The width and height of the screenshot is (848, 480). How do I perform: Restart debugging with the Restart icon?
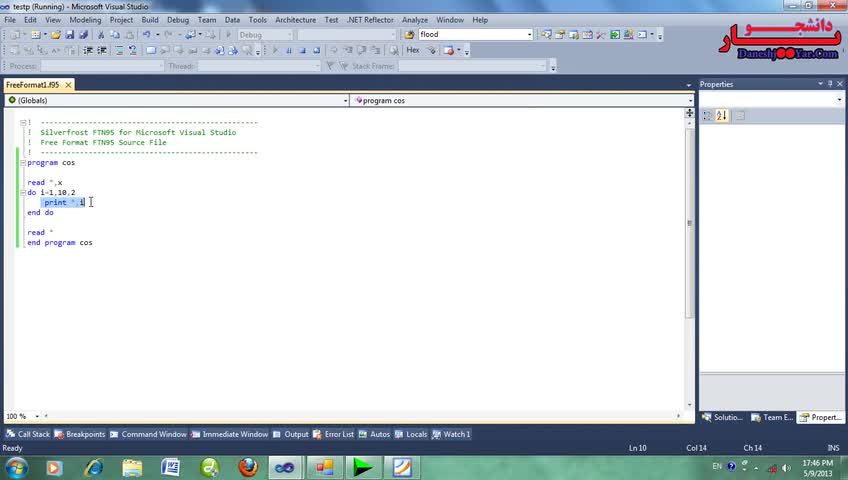click(317, 50)
